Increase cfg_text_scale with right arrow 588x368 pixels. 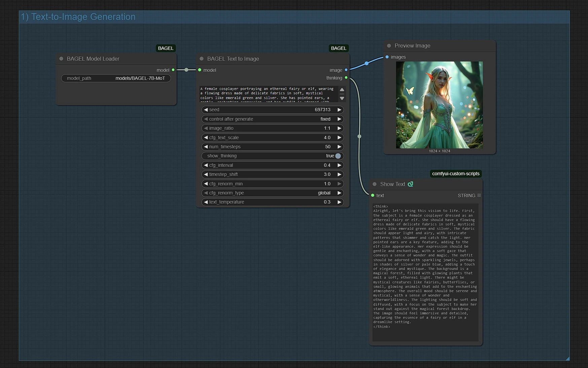click(339, 137)
